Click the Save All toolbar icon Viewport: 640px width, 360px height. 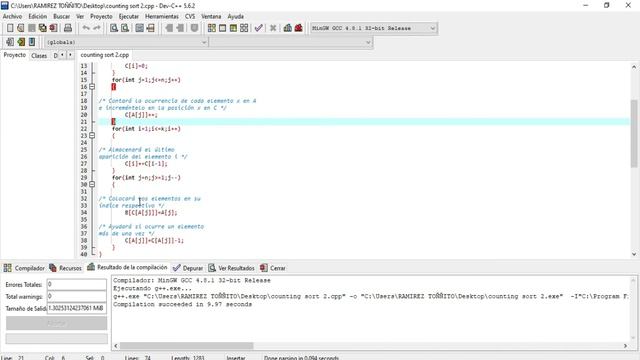(42, 28)
